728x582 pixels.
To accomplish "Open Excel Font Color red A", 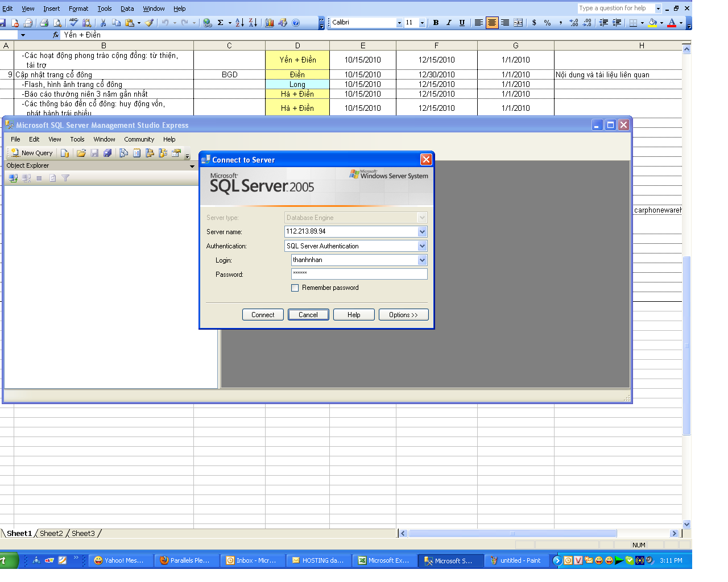I will (x=672, y=23).
